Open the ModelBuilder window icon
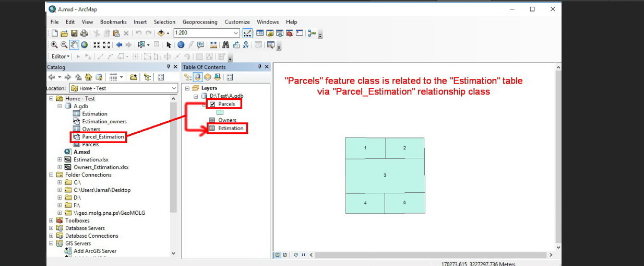The width and height of the screenshot is (644, 266). [x=312, y=33]
